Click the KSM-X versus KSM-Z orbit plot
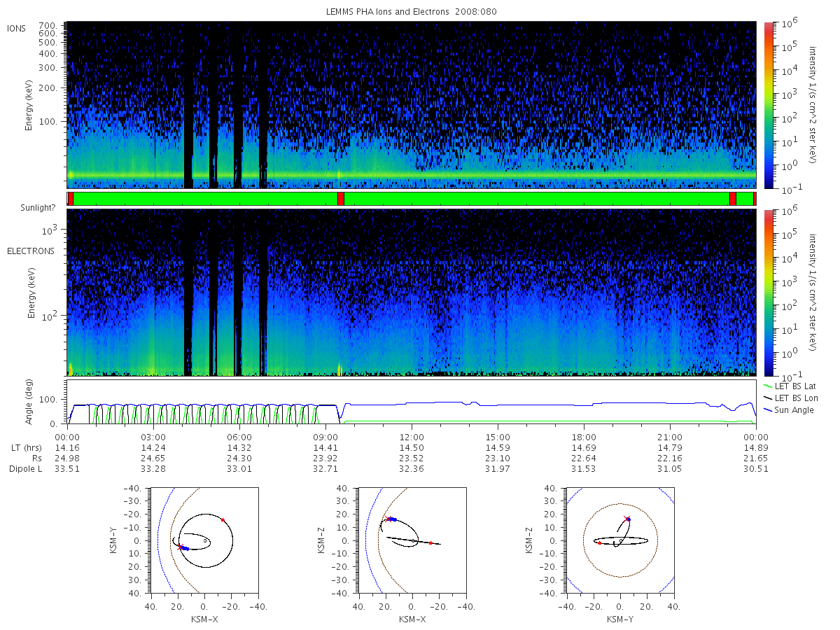The width and height of the screenshot is (840, 630). (x=412, y=540)
